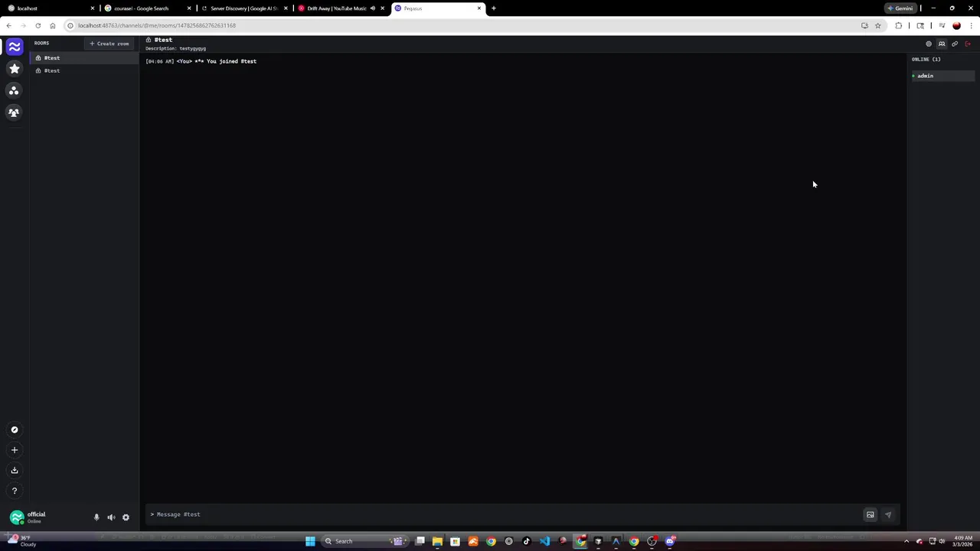Click the install app icon in address bar
The image size is (980, 551).
pos(864,25)
